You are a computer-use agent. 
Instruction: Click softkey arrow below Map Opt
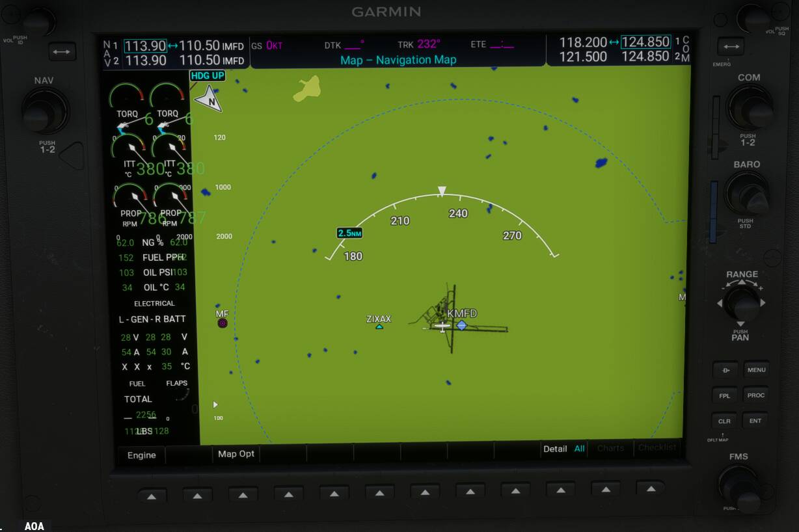tap(243, 496)
